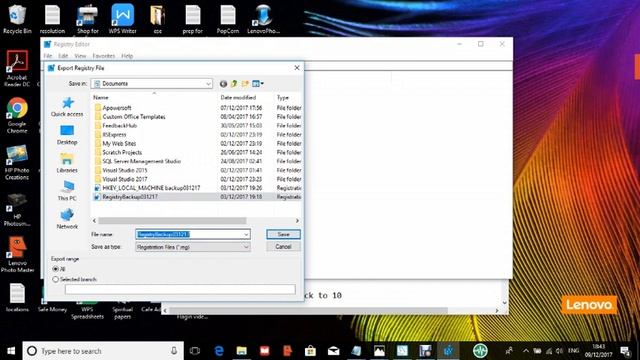The width and height of the screenshot is (640, 360).
Task: Open File Explorer from the taskbar
Action: (242, 351)
